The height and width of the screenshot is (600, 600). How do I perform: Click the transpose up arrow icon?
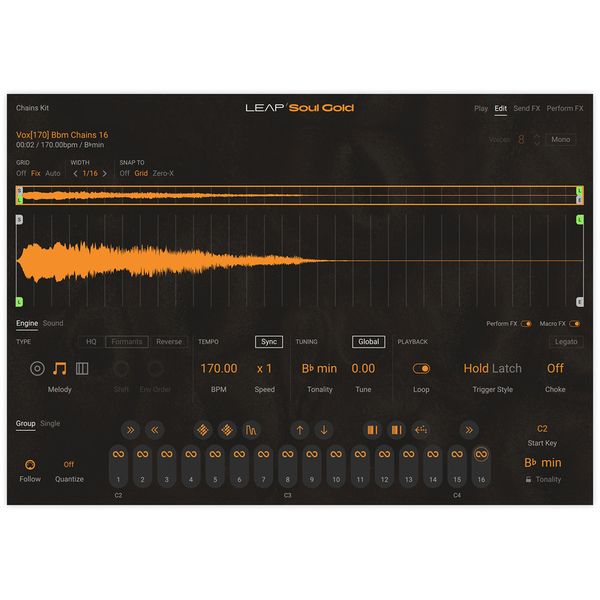click(x=299, y=430)
